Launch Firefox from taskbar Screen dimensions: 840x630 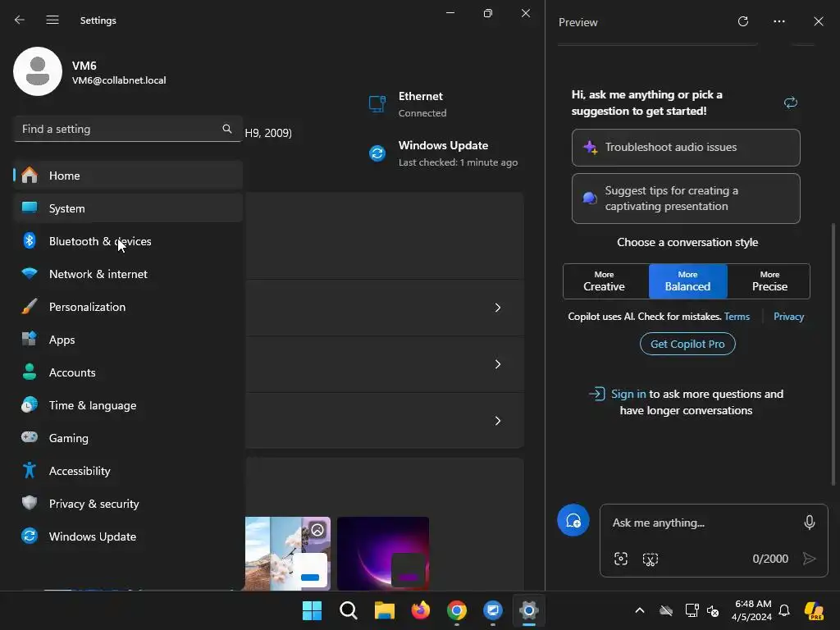[421, 610]
